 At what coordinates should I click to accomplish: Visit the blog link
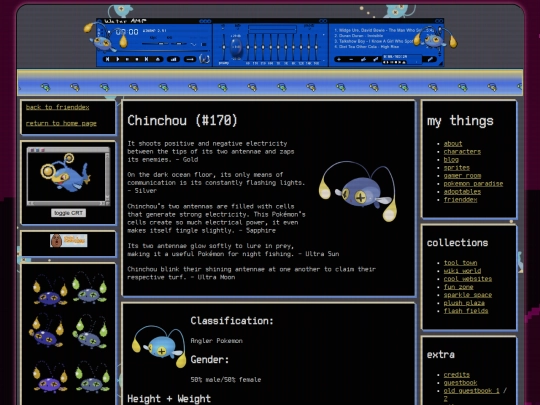pos(451,159)
